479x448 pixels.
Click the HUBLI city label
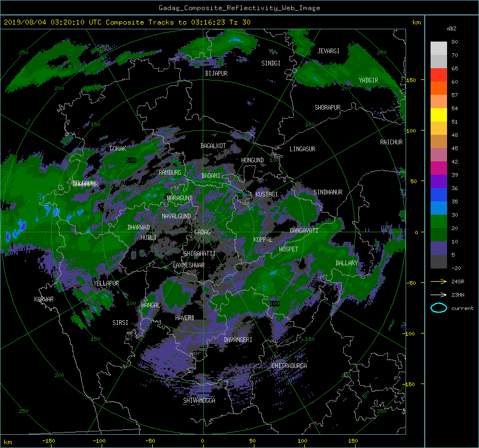click(148, 238)
